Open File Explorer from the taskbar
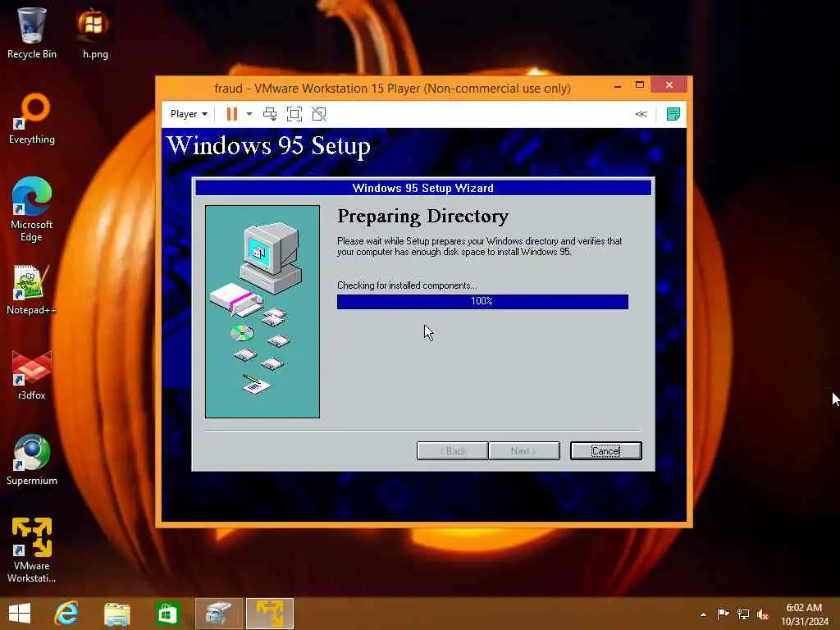 coord(117,614)
